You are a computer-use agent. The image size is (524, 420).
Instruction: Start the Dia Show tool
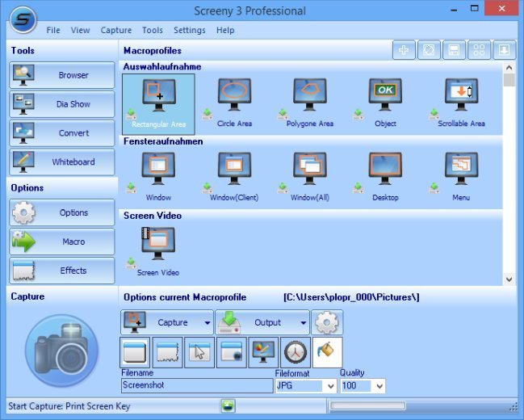click(x=62, y=104)
